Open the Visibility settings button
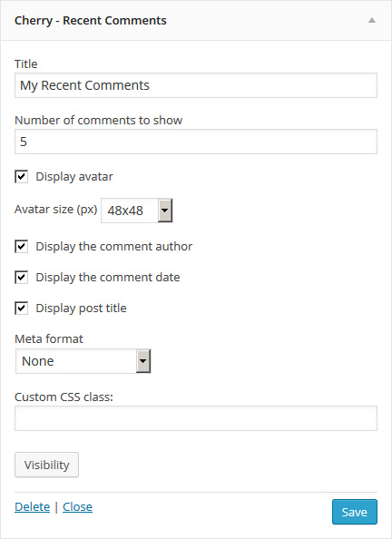The width and height of the screenshot is (392, 539). tap(47, 465)
